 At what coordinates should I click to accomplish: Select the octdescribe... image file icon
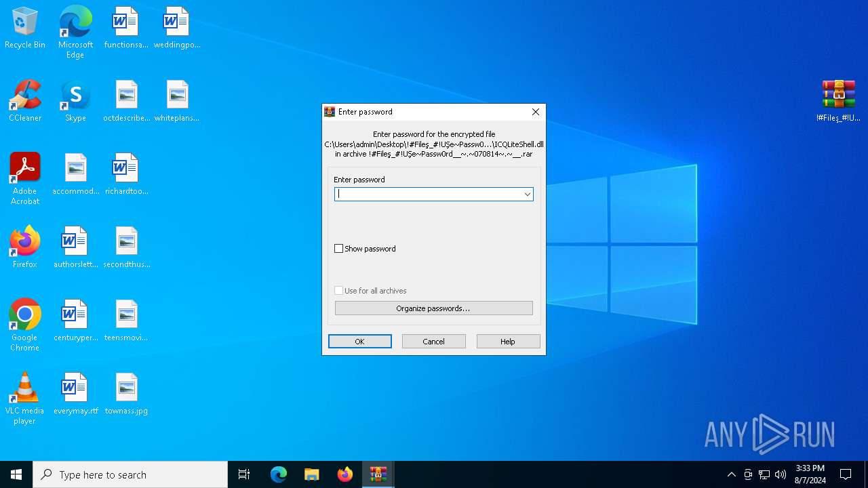click(x=126, y=102)
